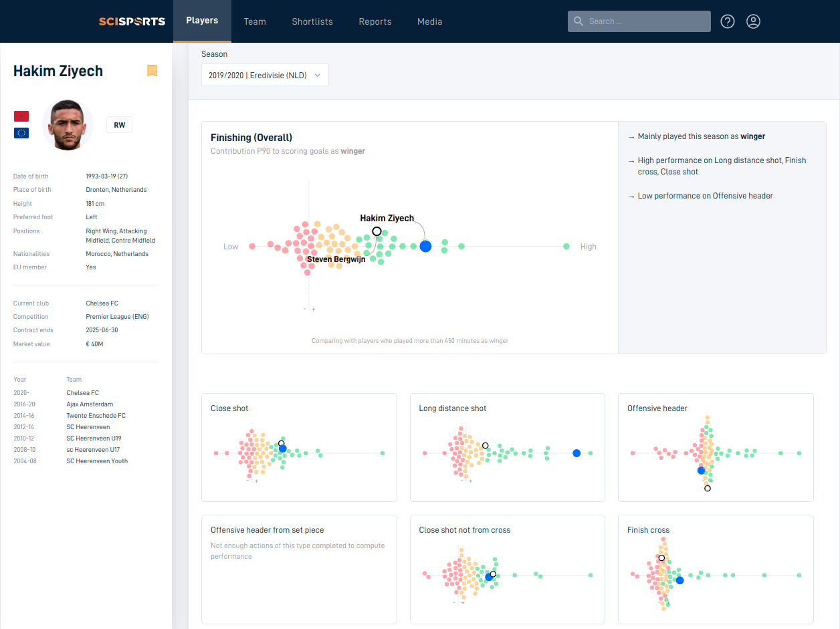Click the Morocco flag icon
The height and width of the screenshot is (629, 840).
(x=21, y=116)
